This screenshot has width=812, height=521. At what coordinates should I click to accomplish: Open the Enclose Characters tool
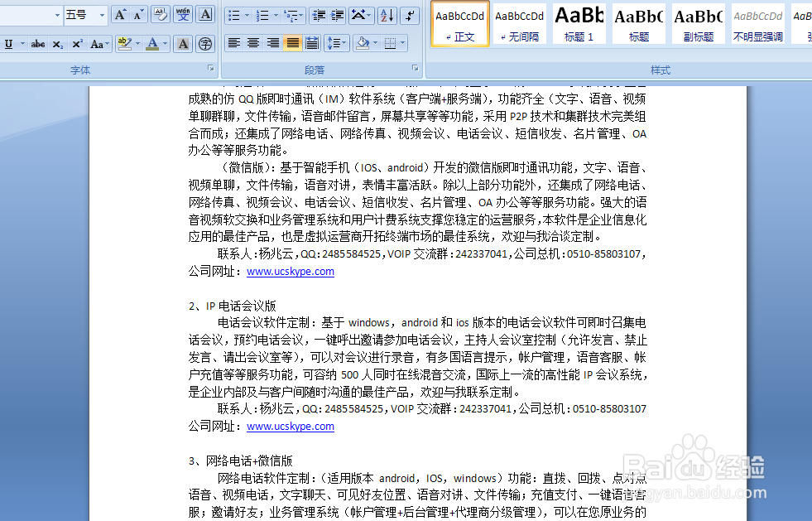[205, 44]
